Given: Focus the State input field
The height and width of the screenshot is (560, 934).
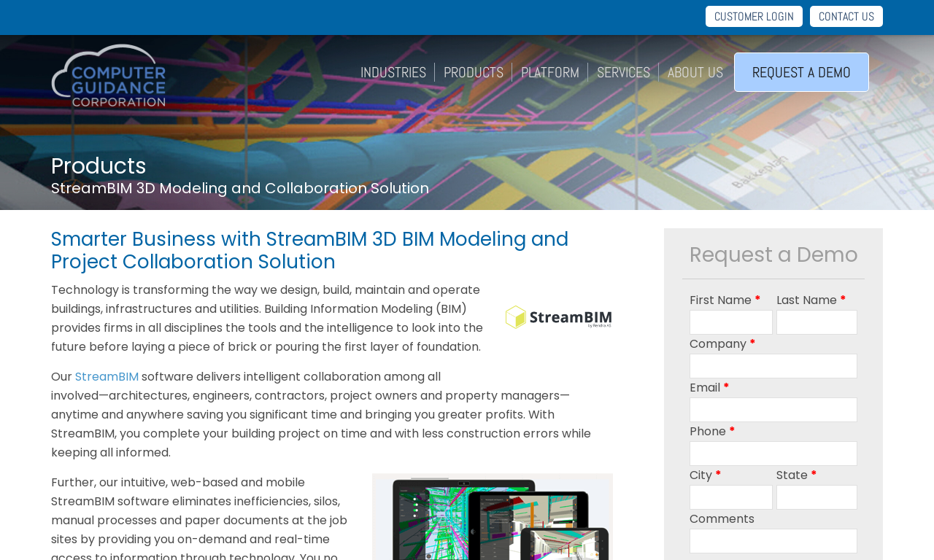Looking at the screenshot, I should click(817, 497).
